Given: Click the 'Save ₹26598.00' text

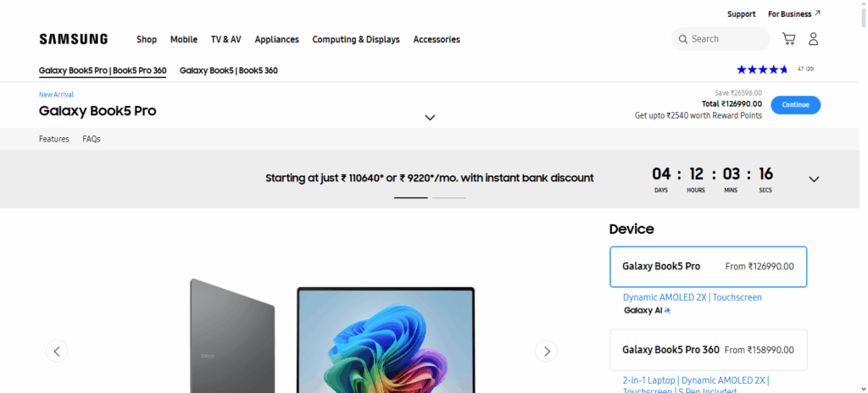Looking at the screenshot, I should pos(738,93).
